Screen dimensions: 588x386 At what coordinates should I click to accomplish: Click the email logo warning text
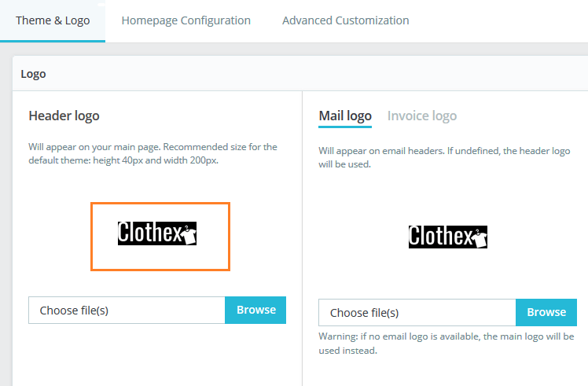pos(446,344)
